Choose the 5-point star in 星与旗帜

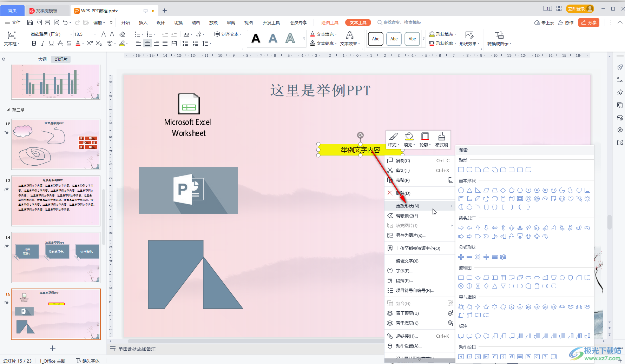[486, 307]
